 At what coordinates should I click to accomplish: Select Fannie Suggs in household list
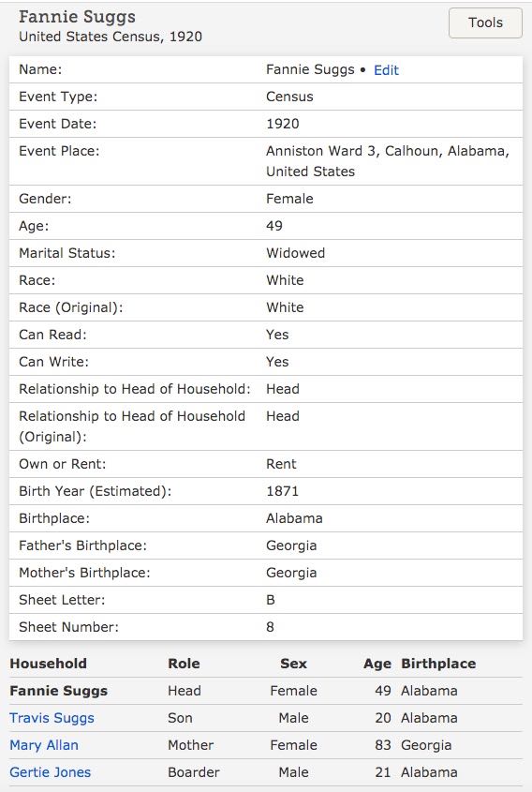click(x=59, y=691)
